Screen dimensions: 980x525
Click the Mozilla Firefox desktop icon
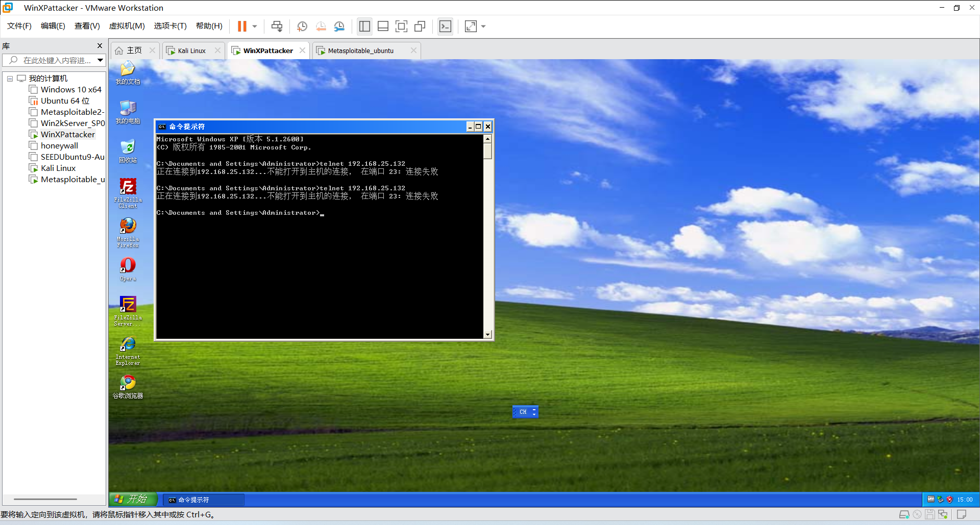pyautogui.click(x=128, y=233)
